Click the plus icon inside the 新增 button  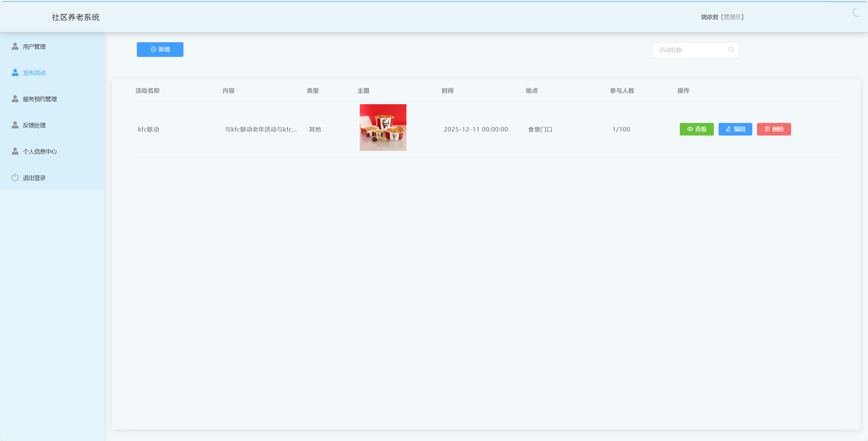pyautogui.click(x=153, y=49)
